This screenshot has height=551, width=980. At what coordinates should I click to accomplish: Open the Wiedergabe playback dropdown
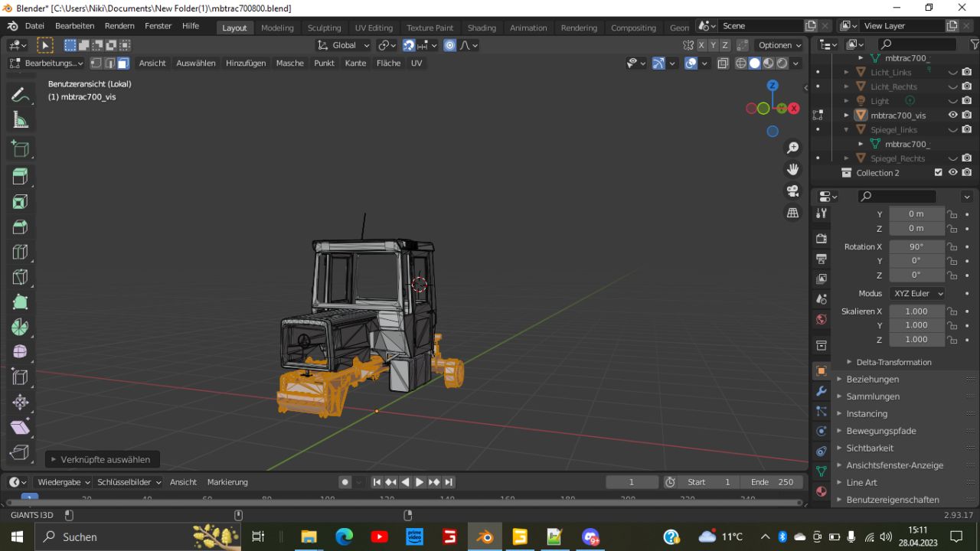click(64, 482)
